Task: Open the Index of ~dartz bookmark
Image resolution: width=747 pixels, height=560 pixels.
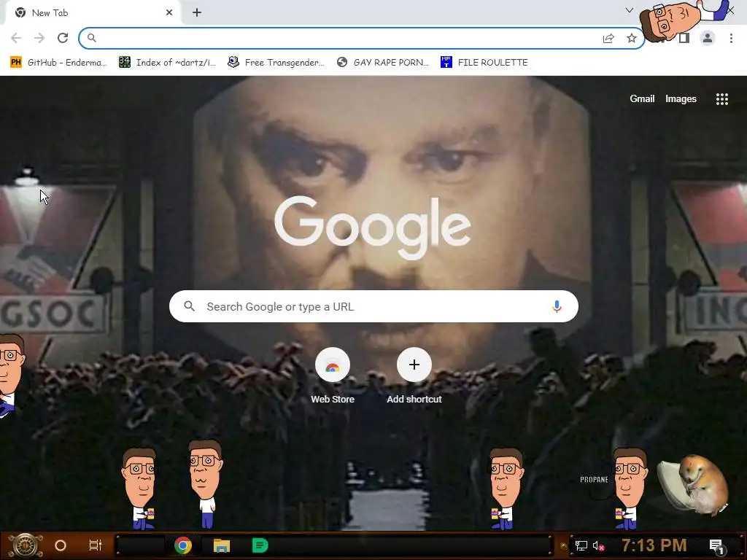Action: [167, 63]
